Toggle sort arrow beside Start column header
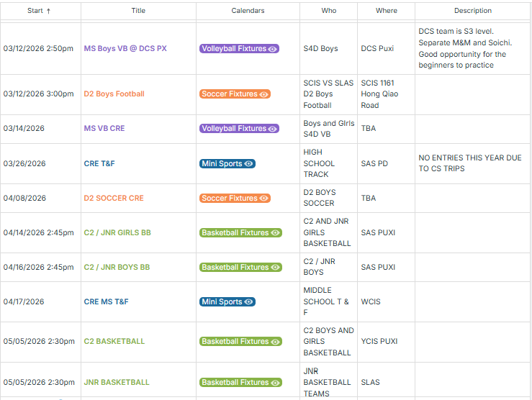532x400 pixels. click(x=48, y=11)
